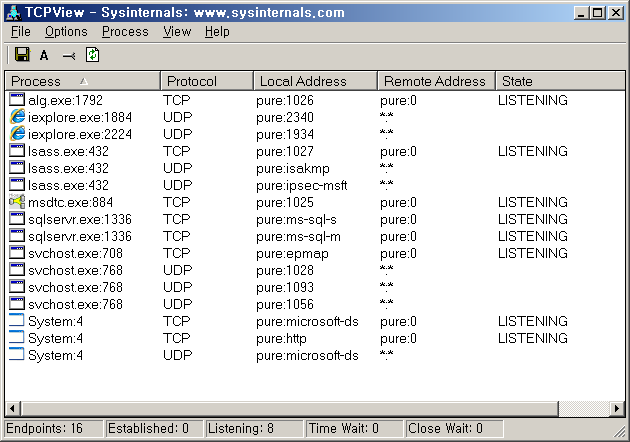Viewport: 630px width, 442px height.
Task: Click the iexplore.exe:2224 Internet Explorer icon
Action: (17, 133)
